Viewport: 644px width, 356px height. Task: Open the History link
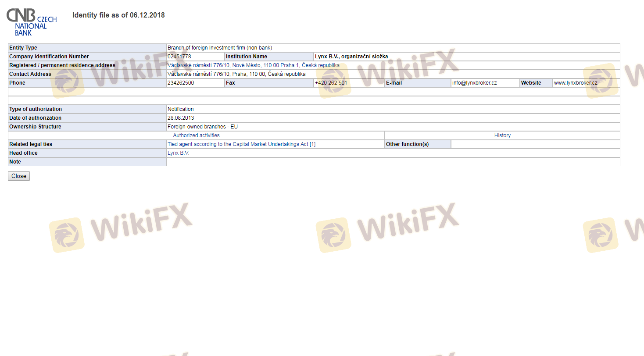pyautogui.click(x=502, y=135)
